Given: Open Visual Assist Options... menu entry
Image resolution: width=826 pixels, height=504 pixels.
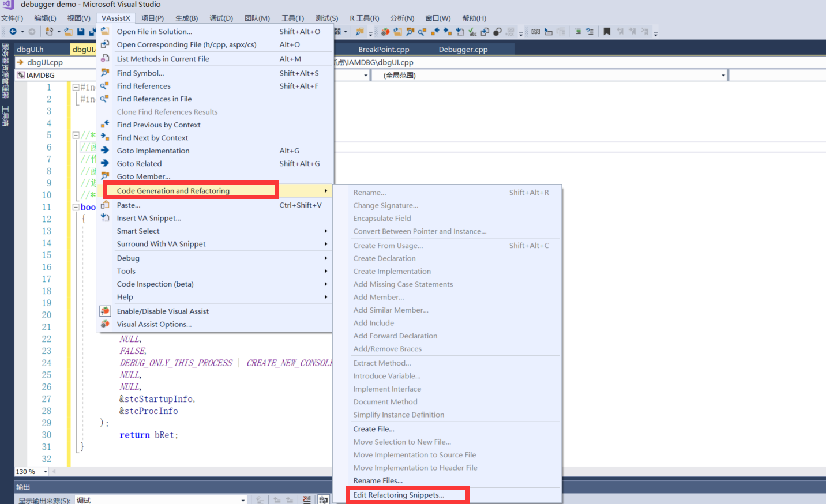Looking at the screenshot, I should [x=215, y=324].
